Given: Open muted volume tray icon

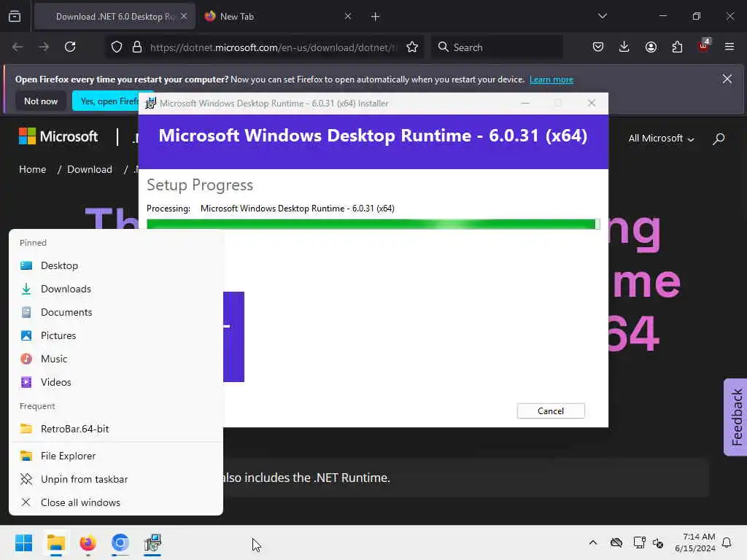Looking at the screenshot, I should (x=658, y=542).
